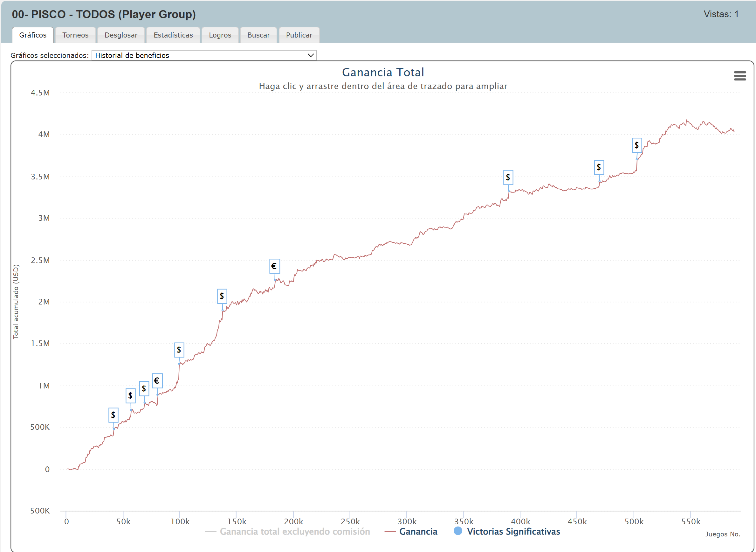This screenshot has height=552, width=756.
Task: Select the € marker near 2.4M
Action: pyautogui.click(x=274, y=266)
